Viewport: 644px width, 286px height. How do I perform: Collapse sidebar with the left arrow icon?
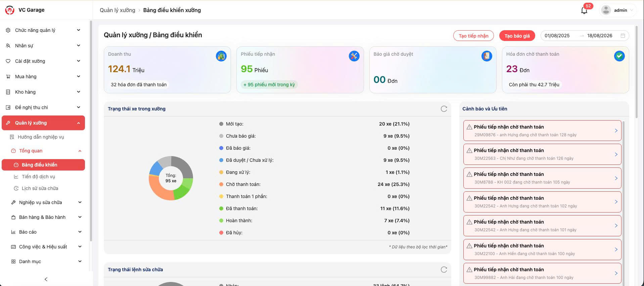pyautogui.click(x=46, y=279)
